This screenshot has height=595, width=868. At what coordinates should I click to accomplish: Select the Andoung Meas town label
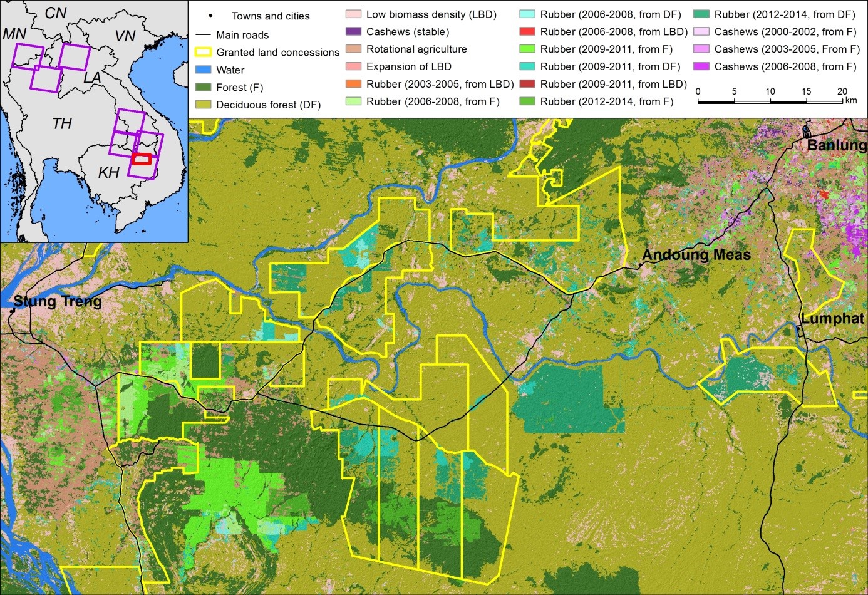tap(696, 255)
